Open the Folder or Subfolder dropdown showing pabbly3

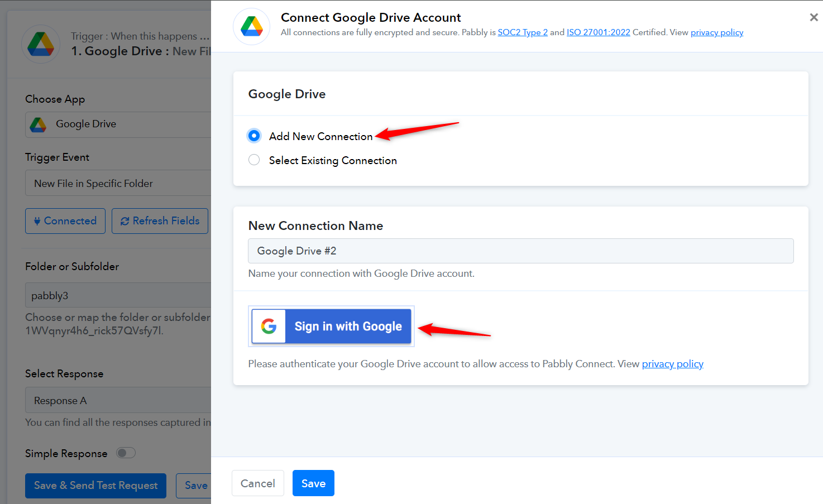[x=118, y=295]
